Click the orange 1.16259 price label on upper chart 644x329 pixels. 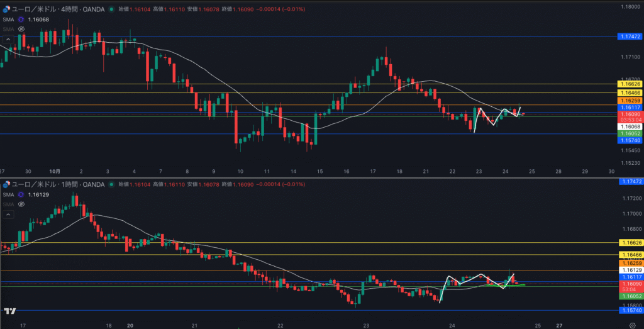[x=630, y=101]
